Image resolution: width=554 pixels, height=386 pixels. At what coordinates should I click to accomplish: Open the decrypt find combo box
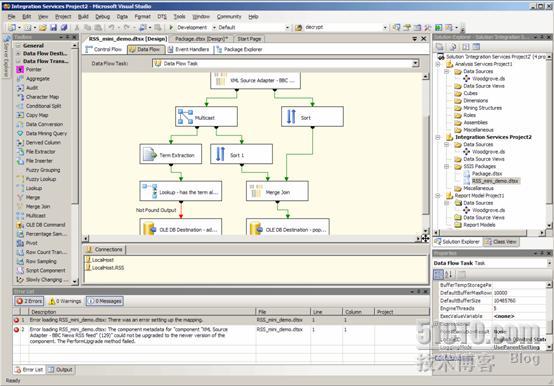coord(385,27)
